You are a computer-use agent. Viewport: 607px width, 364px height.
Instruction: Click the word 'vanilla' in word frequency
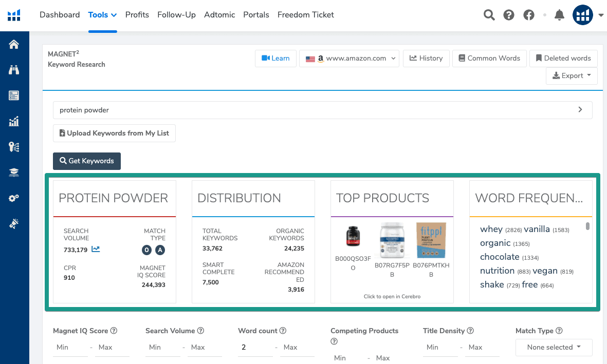[x=537, y=229]
